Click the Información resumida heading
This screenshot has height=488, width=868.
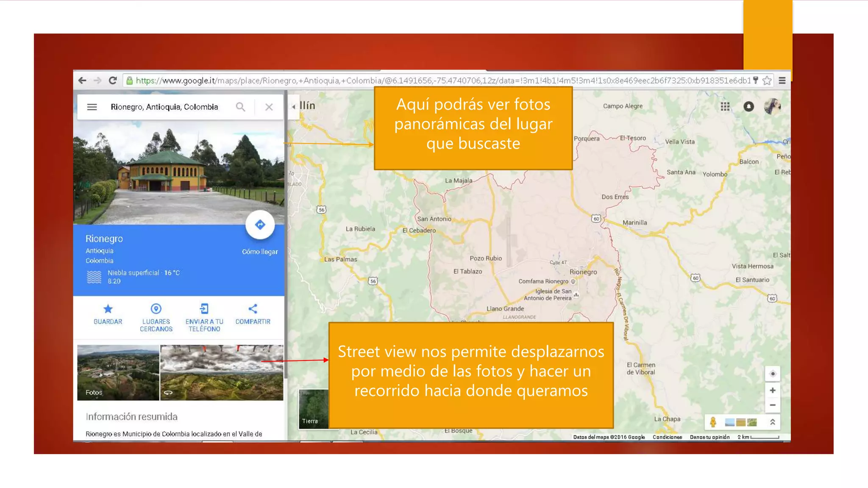(131, 417)
